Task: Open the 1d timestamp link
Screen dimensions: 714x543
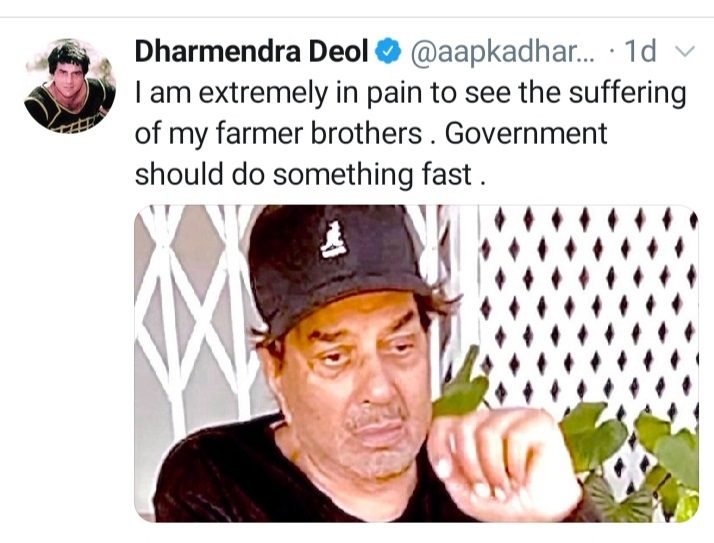Action: [x=641, y=51]
